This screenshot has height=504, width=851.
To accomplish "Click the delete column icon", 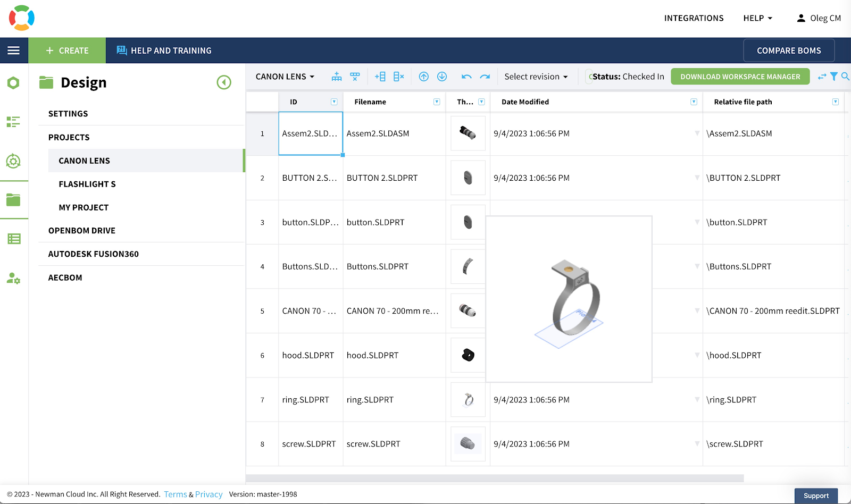I will coord(399,77).
